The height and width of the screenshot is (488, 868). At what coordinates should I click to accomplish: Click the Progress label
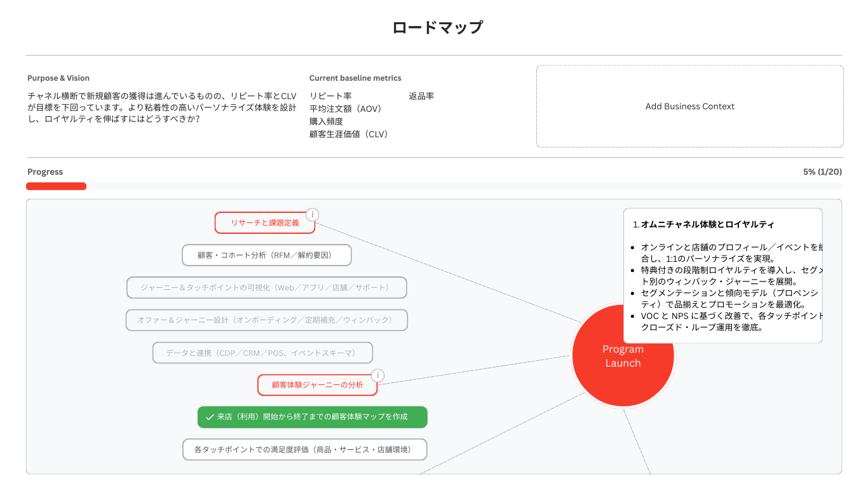pyautogui.click(x=45, y=172)
